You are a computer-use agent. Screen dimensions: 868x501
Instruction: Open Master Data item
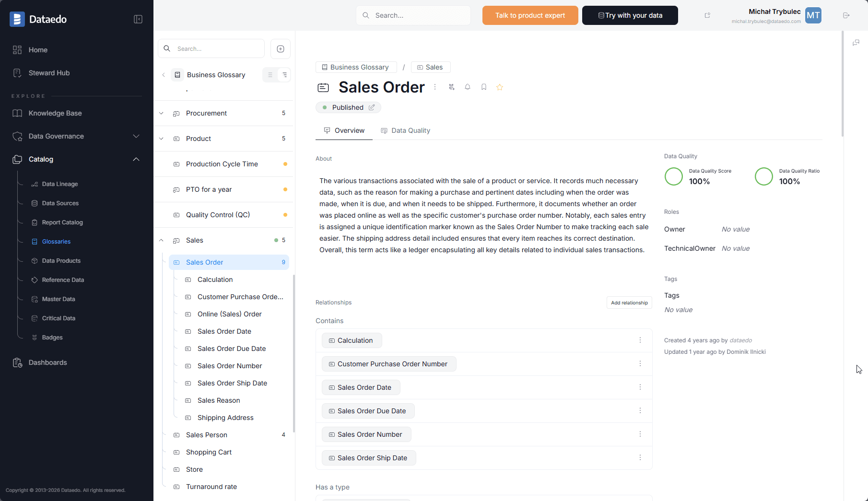[59, 299]
